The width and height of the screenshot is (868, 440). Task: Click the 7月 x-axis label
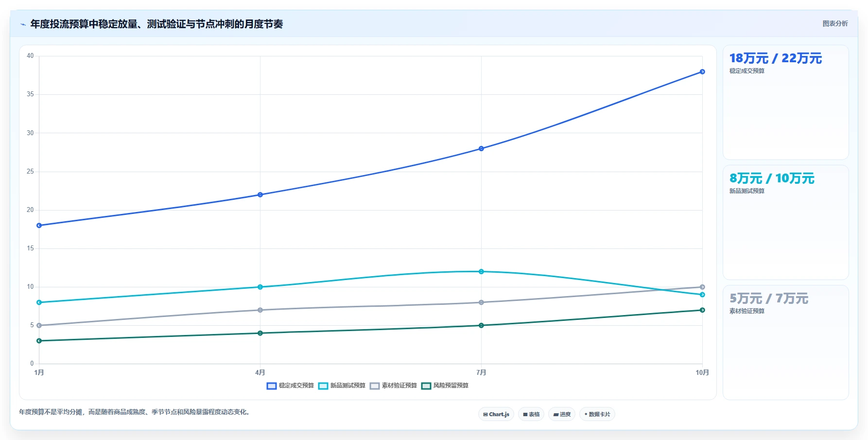click(481, 372)
